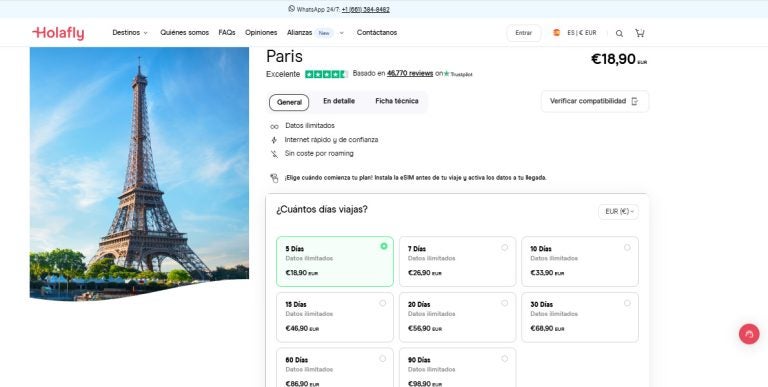768x387 pixels.
Task: Click the €26,90 price in 7 Días card
Action: 424,273
